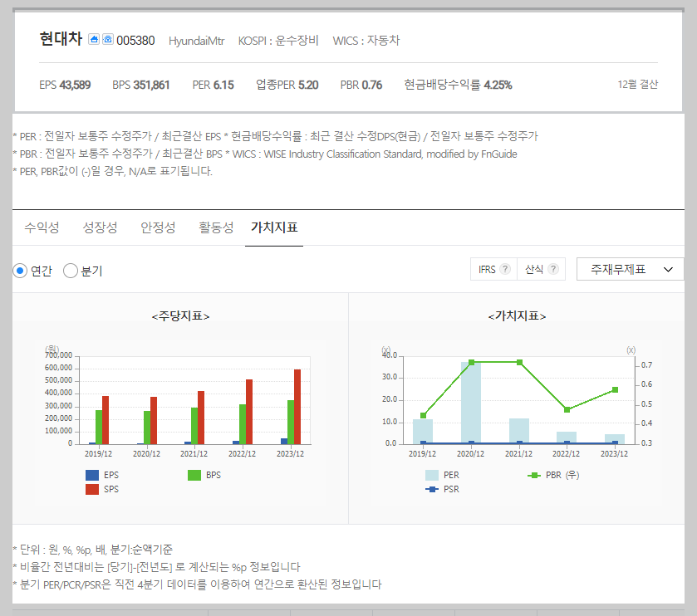Click the 2023/12 red SPS bar
Viewport: 697px width, 616px height.
(297, 407)
